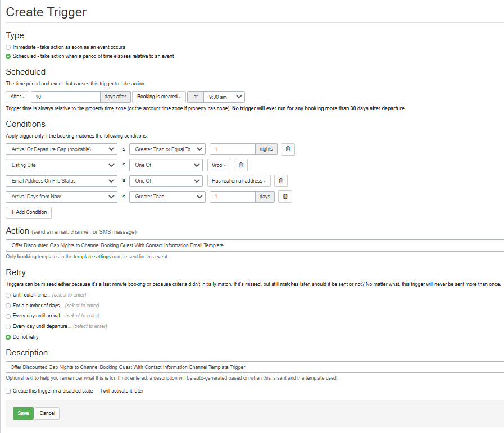The width and height of the screenshot is (504, 433).
Task: Edit the Description text field
Action: pos(255,367)
